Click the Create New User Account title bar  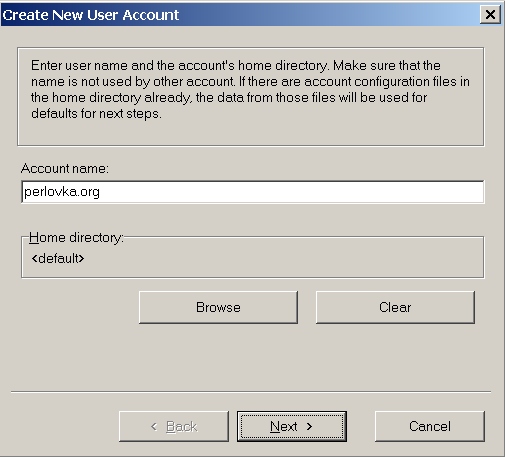click(240, 15)
